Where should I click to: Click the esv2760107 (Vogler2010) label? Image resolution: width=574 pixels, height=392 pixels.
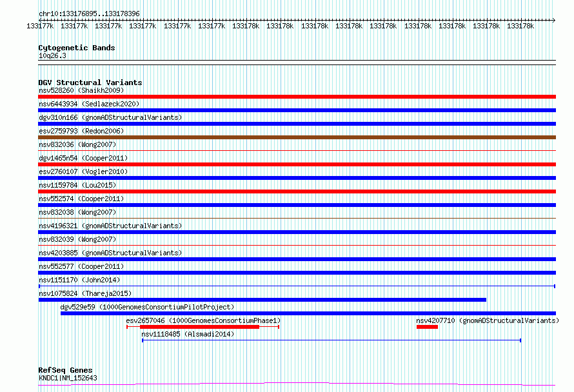[x=83, y=171]
